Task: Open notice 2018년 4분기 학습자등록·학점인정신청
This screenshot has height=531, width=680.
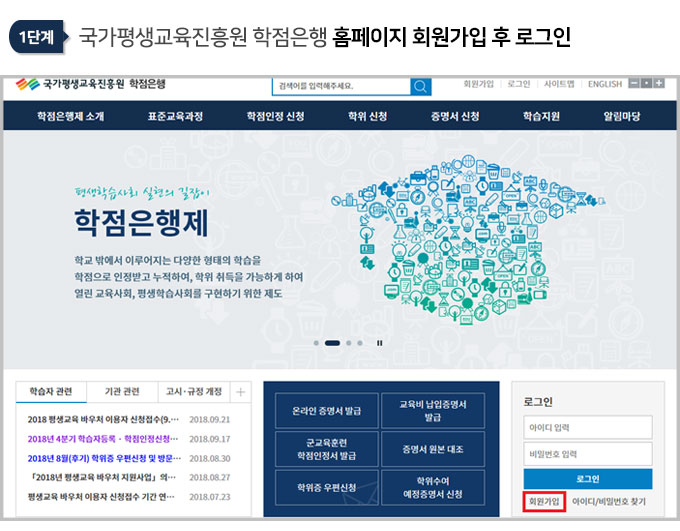Action: [x=103, y=439]
